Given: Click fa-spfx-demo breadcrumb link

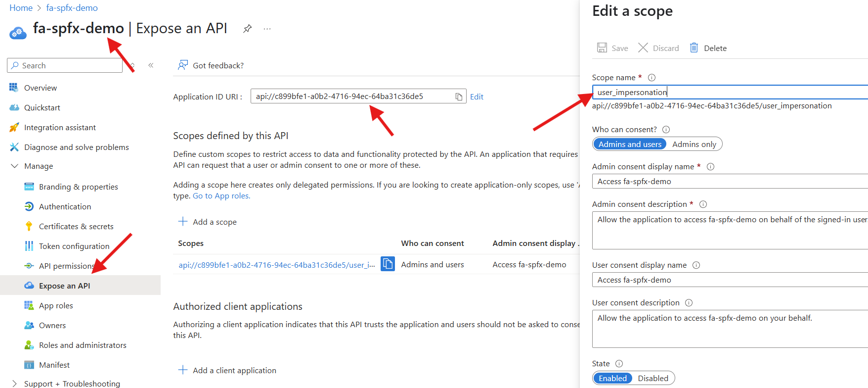Looking at the screenshot, I should tap(72, 8).
